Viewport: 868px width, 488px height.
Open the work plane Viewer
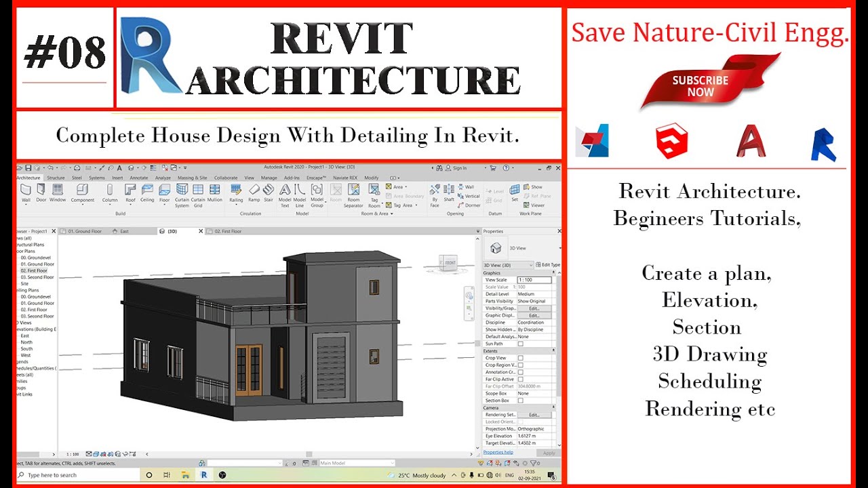click(x=534, y=205)
